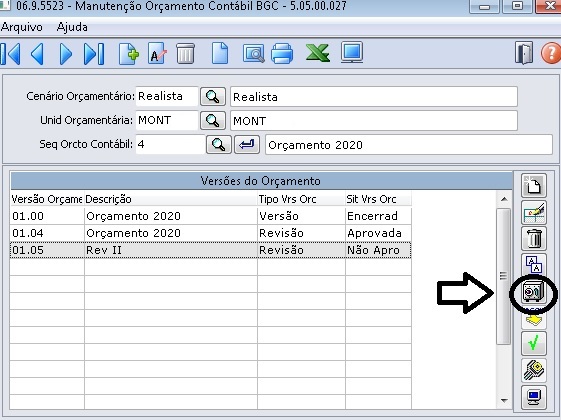This screenshot has width=561, height=420.
Task: Click the Seq Orcto Contábil field
Action: click(x=170, y=144)
